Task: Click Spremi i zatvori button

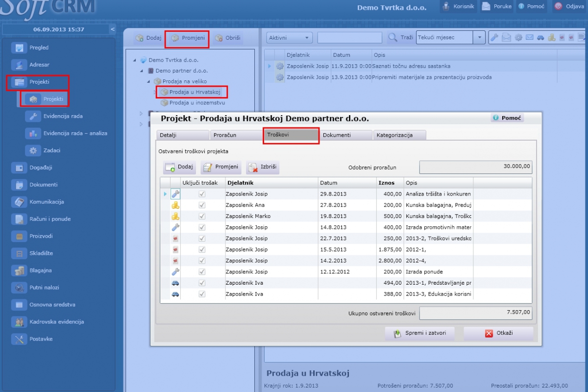Action: coord(419,334)
